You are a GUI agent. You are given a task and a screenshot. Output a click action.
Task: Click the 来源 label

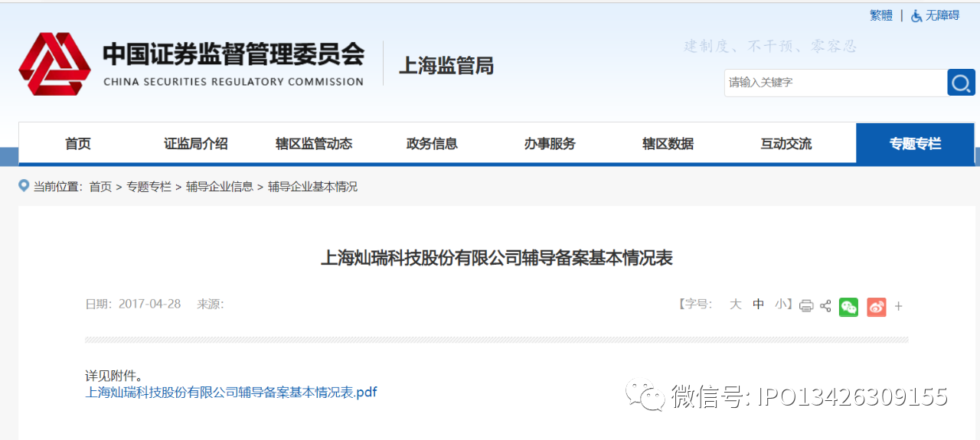coord(211,304)
